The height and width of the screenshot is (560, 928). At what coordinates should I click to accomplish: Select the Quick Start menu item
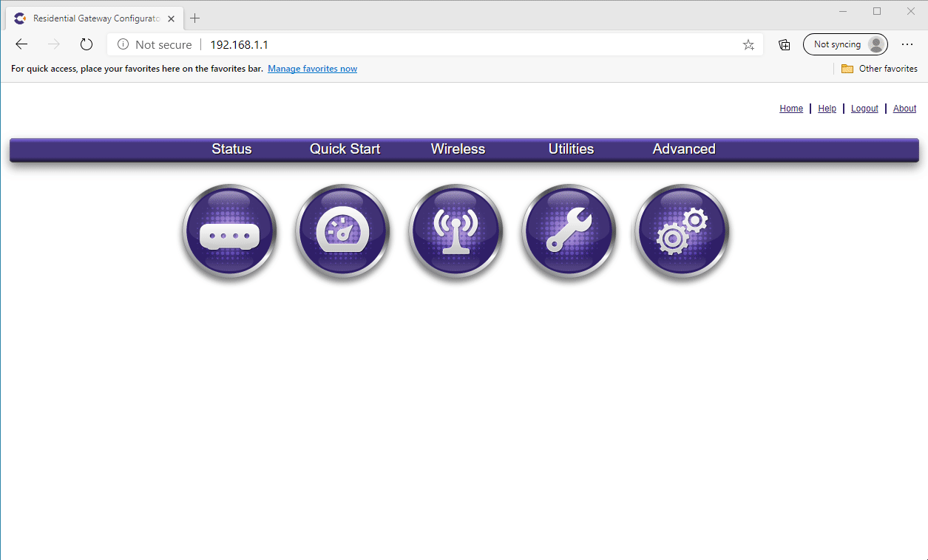345,148
